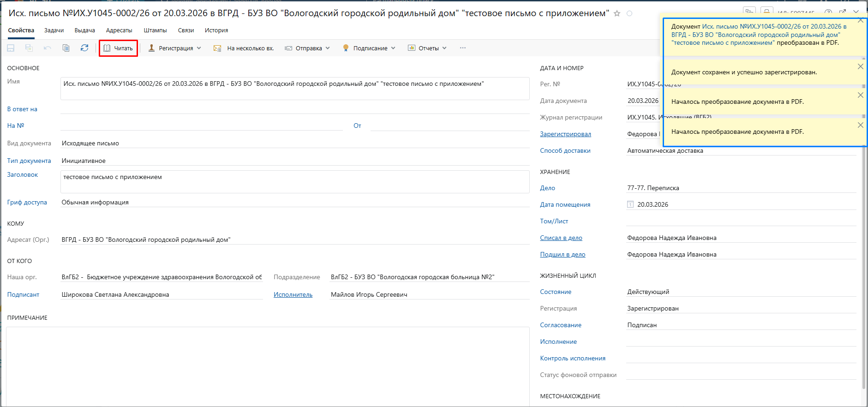This screenshot has height=407, width=868.
Task: Click the refresh icon in the toolbar
Action: point(84,48)
